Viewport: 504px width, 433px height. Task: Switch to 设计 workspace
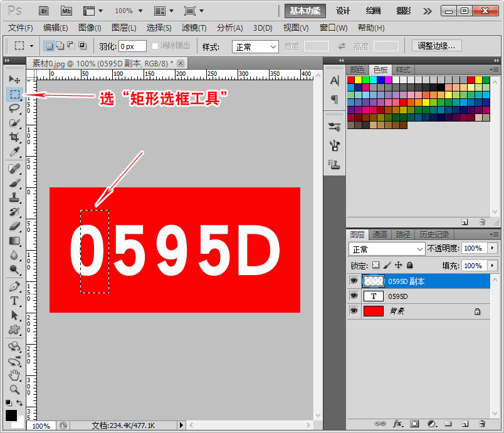click(343, 11)
